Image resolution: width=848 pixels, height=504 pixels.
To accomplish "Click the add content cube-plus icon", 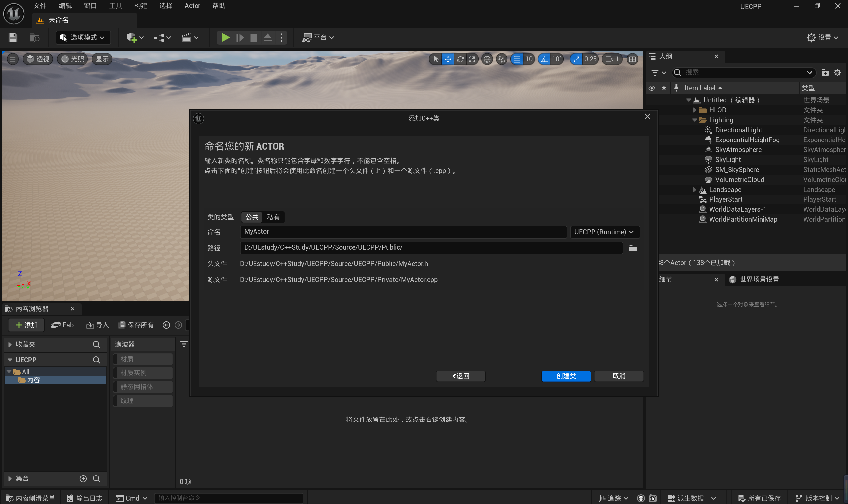I will click(x=132, y=37).
